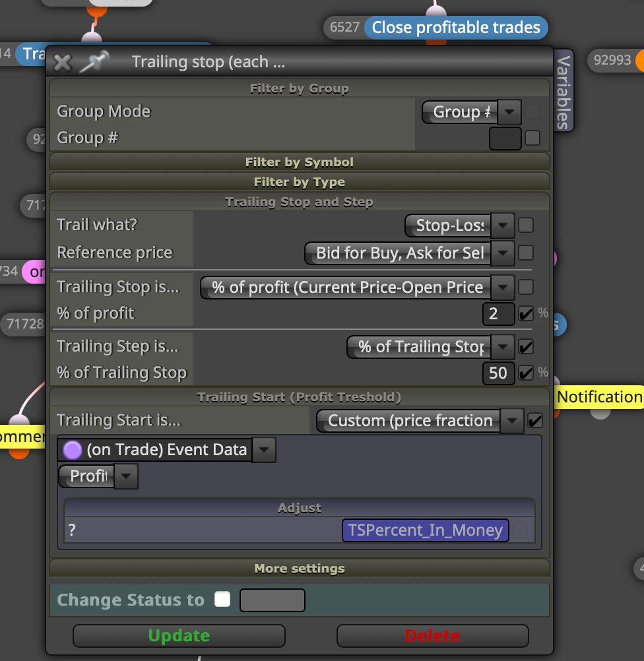The image size is (644, 661).
Task: Click purple Event Data circle icon
Action: pyautogui.click(x=72, y=450)
